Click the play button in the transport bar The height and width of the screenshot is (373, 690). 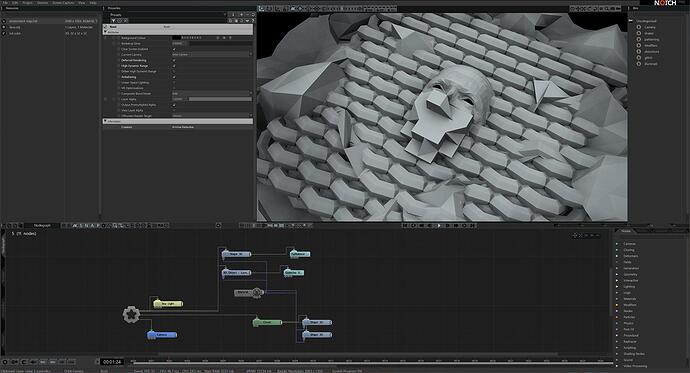[x=439, y=225]
